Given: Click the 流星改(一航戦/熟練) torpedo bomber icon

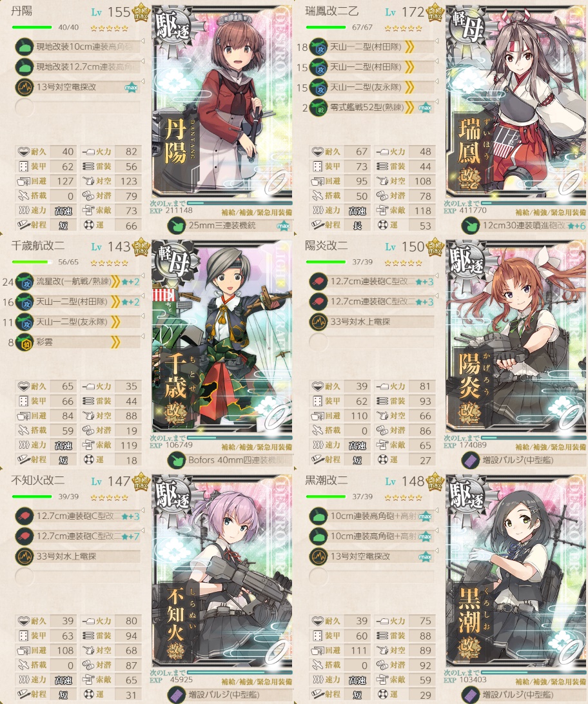Looking at the screenshot, I should 24,282.
